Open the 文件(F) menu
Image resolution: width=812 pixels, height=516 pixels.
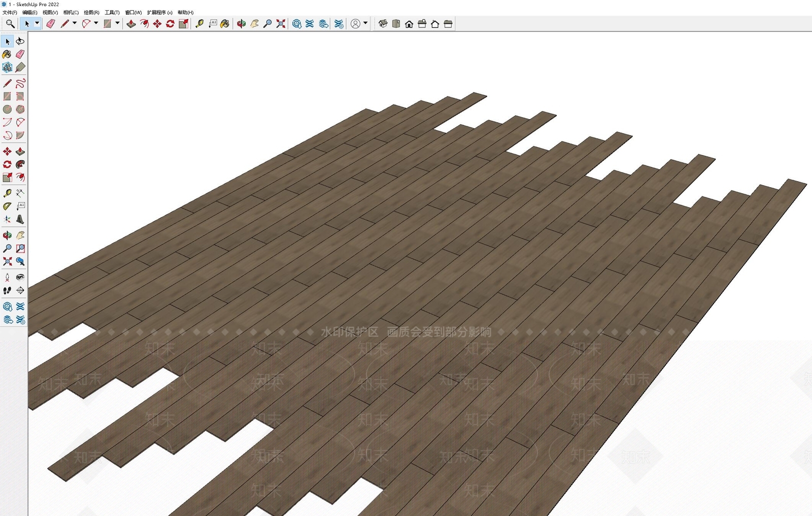(10, 13)
